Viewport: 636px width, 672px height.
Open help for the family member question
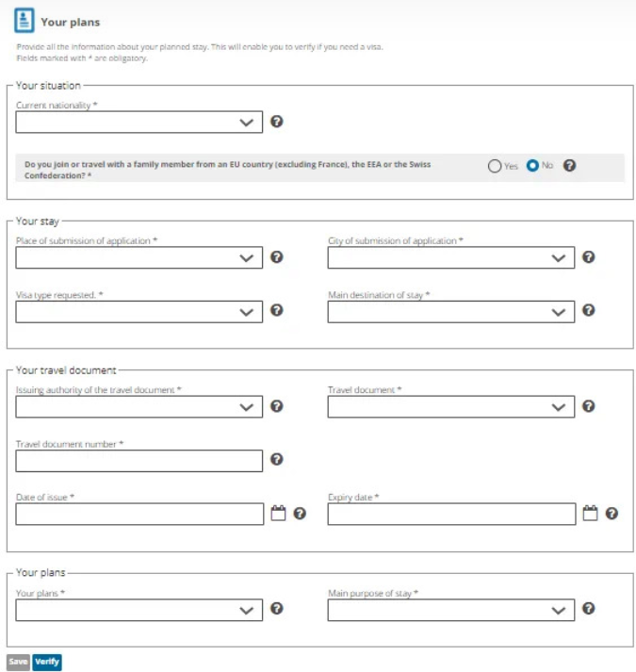[569, 166]
